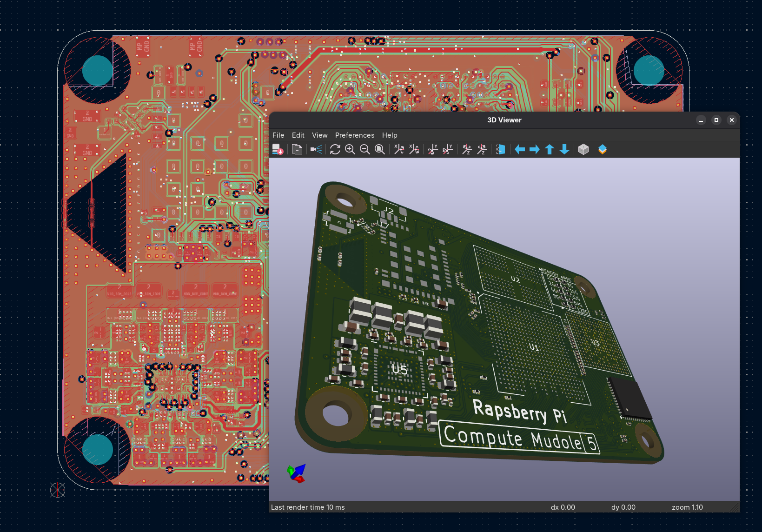Toggle raytracing render camera icon
The image size is (762, 532).
pos(316,149)
